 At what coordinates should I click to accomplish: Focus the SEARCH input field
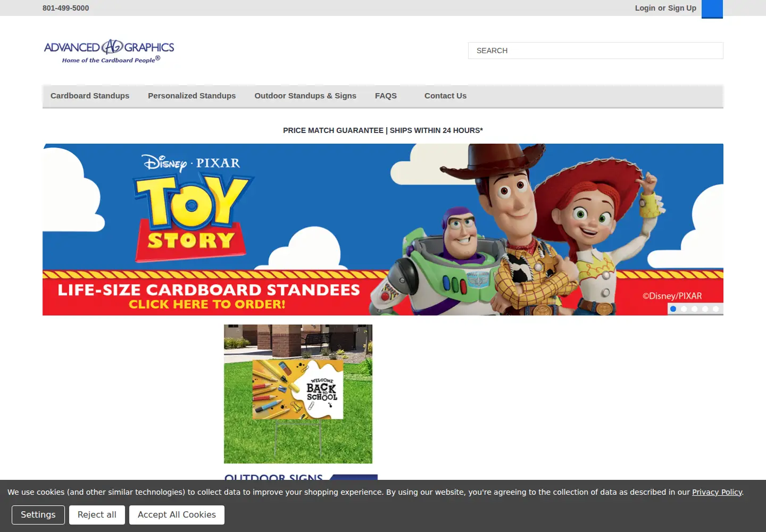(x=595, y=51)
